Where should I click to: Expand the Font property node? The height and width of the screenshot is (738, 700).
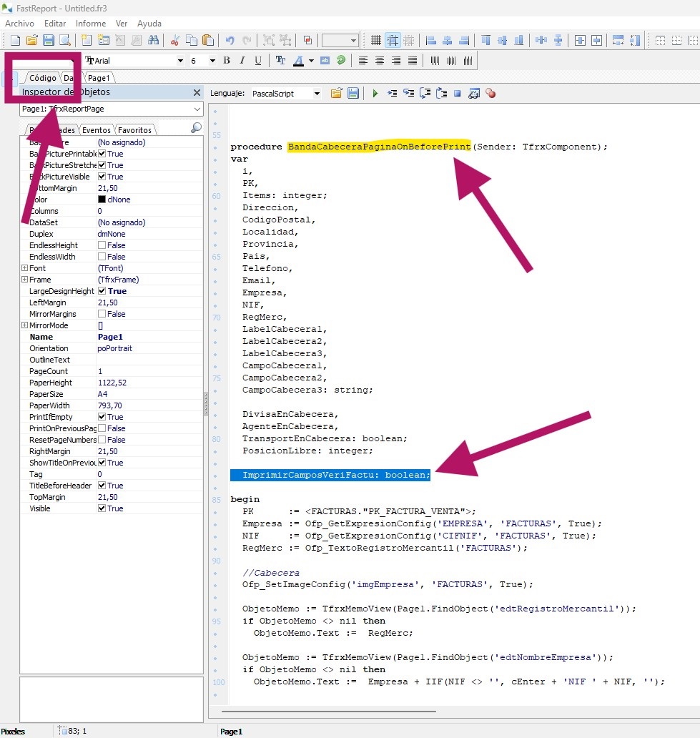click(24, 268)
